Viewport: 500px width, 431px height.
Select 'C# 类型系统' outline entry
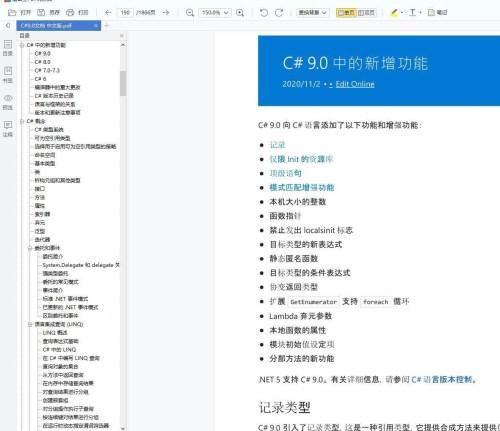pyautogui.click(x=49, y=130)
